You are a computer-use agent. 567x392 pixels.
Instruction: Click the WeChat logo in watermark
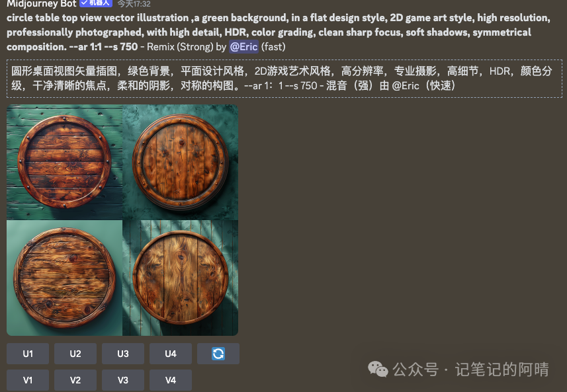[378, 370]
